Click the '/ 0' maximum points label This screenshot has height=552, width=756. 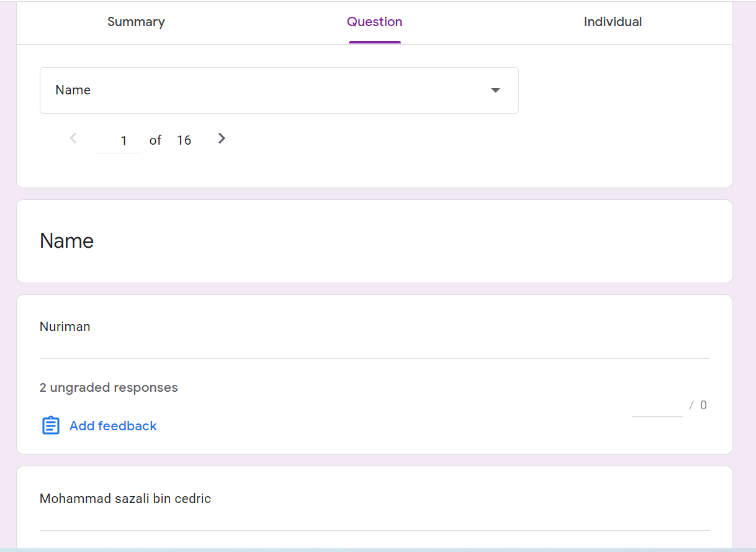(698, 405)
